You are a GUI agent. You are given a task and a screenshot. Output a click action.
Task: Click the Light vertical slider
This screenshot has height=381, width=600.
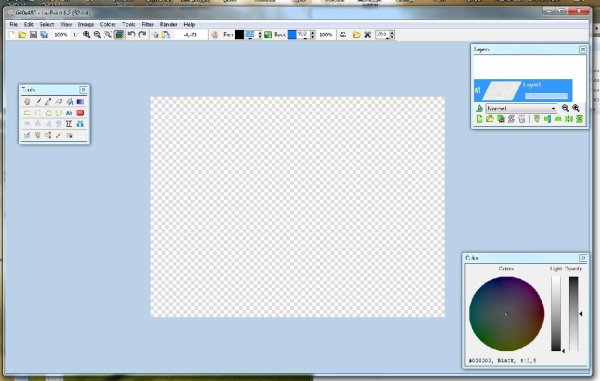[x=556, y=314]
